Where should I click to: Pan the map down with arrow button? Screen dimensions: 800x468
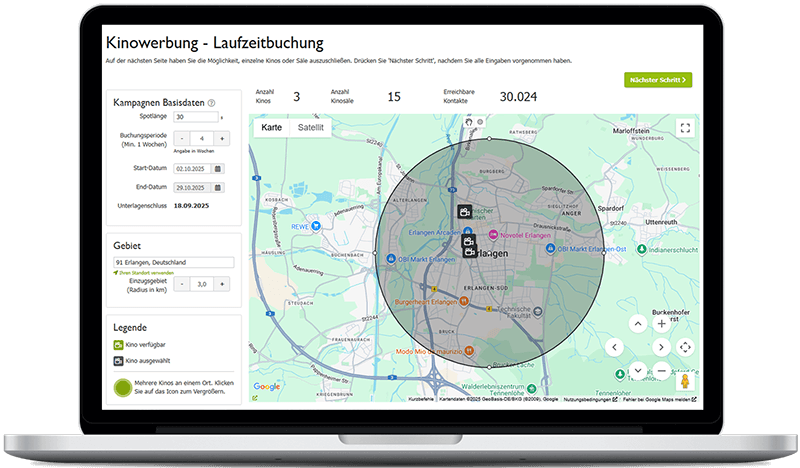click(638, 371)
